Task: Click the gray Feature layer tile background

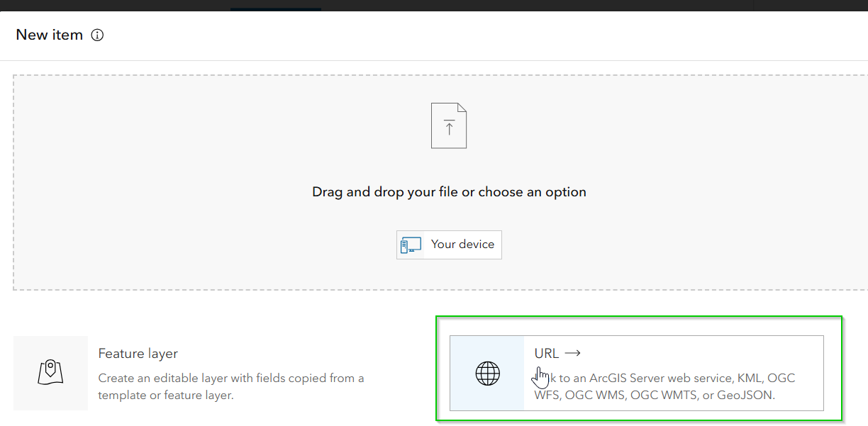Action: coord(50,373)
